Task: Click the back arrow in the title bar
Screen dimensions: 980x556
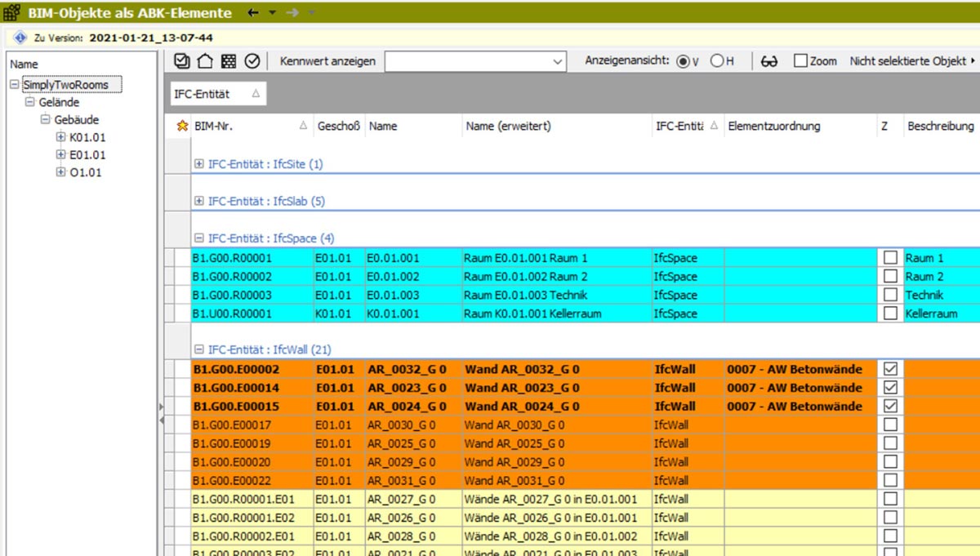Action: (253, 13)
